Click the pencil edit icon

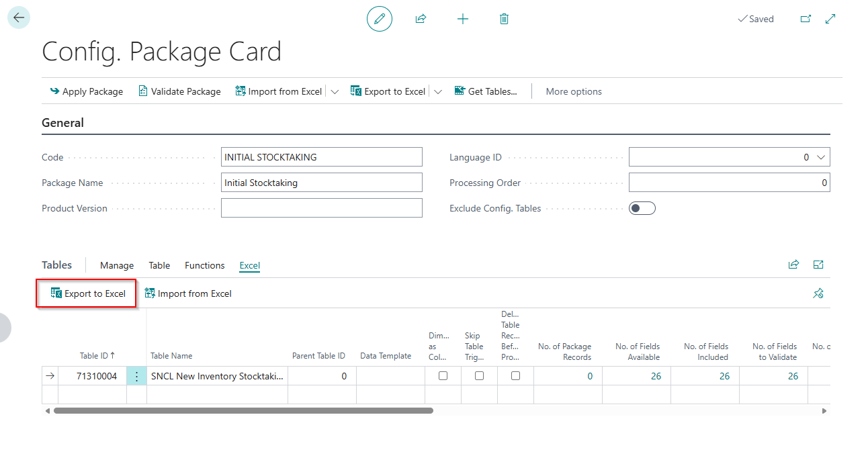click(x=380, y=19)
